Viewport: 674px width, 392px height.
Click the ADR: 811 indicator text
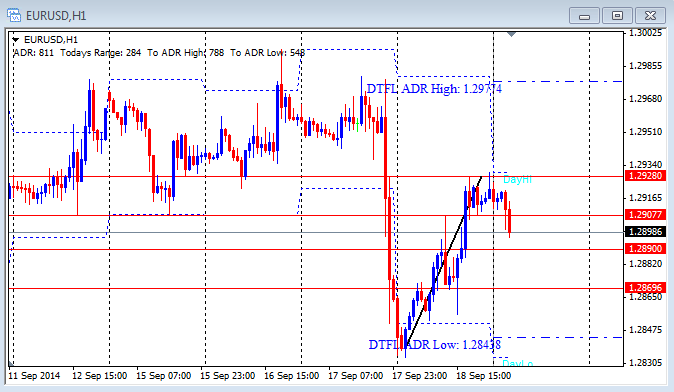[34, 53]
